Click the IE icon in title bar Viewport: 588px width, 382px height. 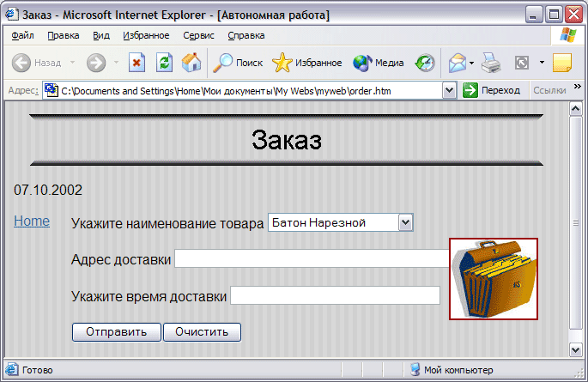point(11,15)
